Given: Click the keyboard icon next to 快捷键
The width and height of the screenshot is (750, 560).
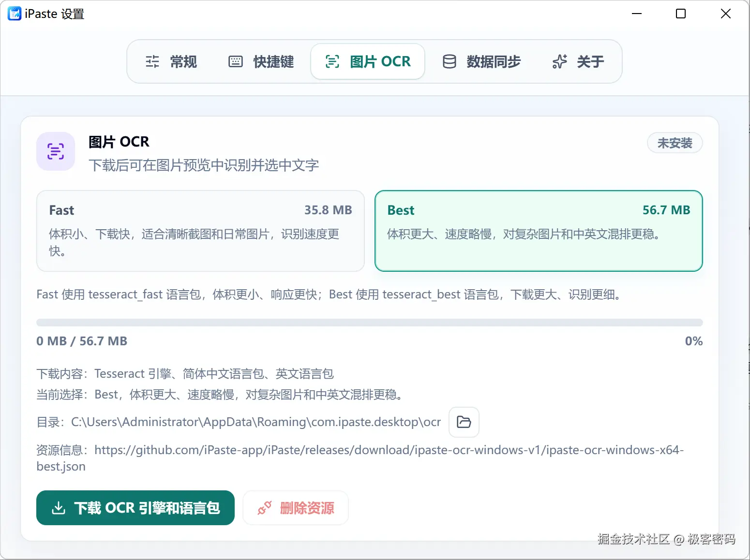Looking at the screenshot, I should coord(236,61).
